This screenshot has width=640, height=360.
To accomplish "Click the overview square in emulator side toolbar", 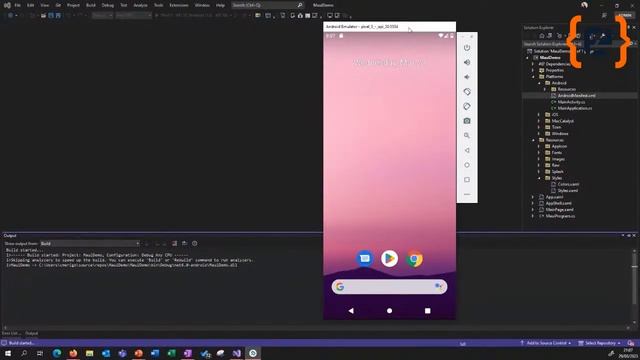I will 467,180.
